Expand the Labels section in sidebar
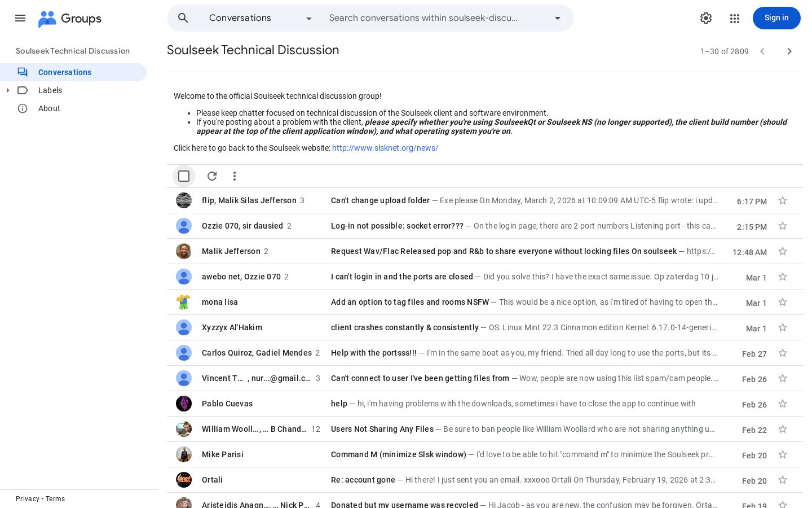This screenshot has height=508, width=812. coord(8,90)
